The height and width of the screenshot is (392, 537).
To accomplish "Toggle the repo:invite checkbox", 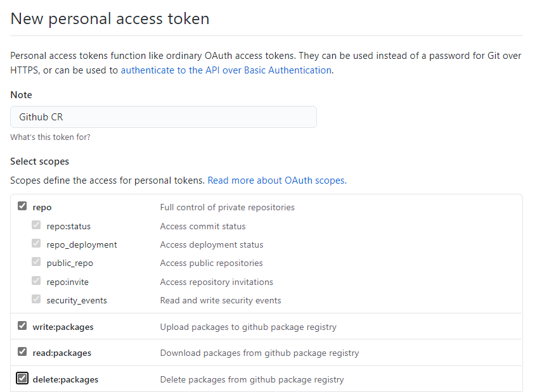I will tap(37, 281).
